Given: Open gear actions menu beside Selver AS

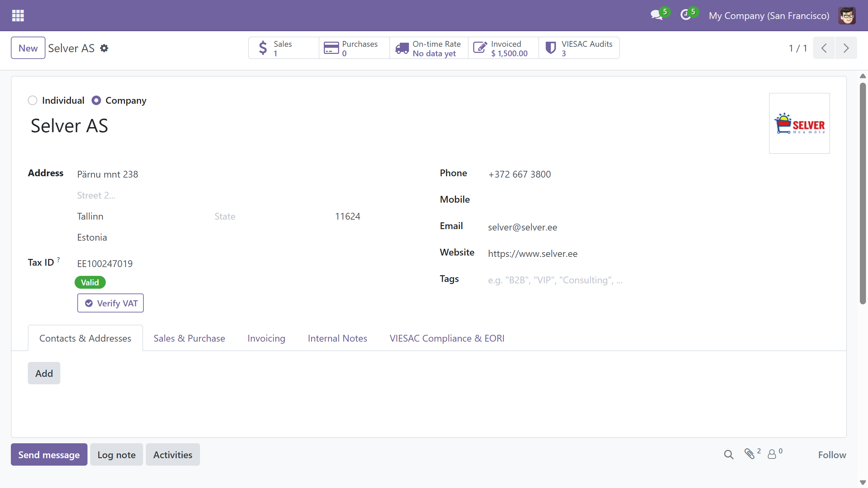Looking at the screenshot, I should (104, 48).
